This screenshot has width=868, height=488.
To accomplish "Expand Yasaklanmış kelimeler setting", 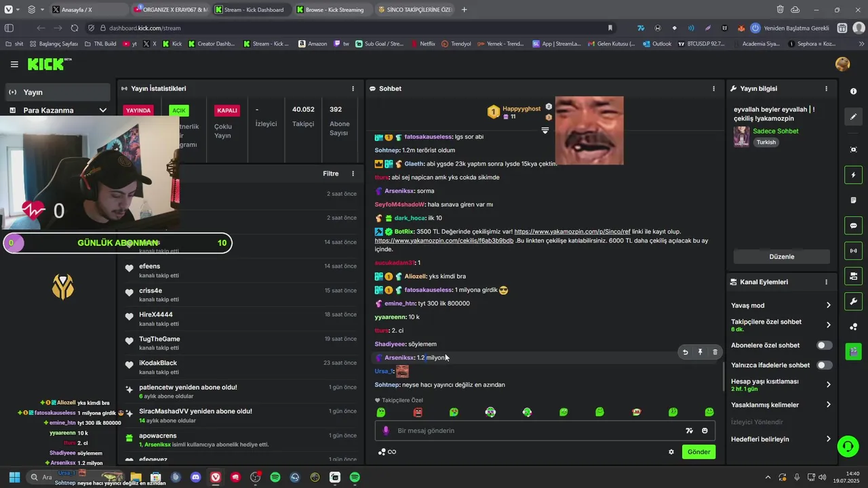I will point(781,405).
